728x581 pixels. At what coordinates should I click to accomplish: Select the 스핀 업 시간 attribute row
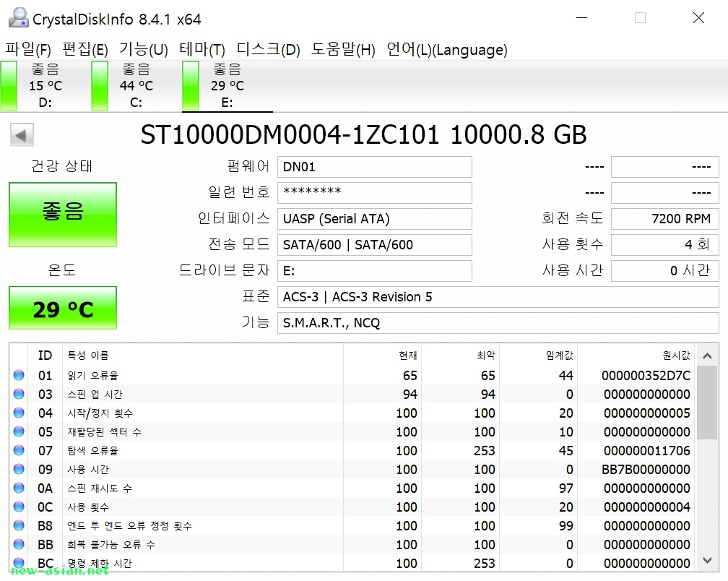point(353,394)
